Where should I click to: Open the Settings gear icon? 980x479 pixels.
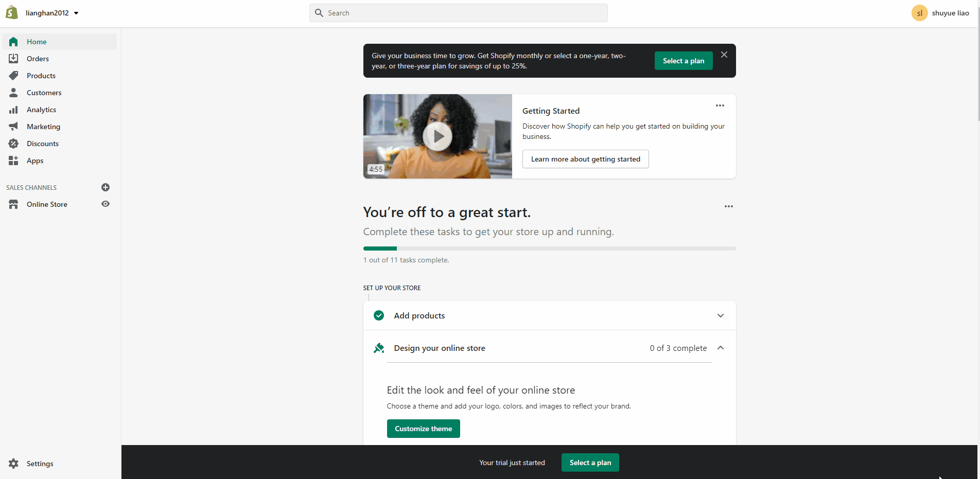coord(13,464)
